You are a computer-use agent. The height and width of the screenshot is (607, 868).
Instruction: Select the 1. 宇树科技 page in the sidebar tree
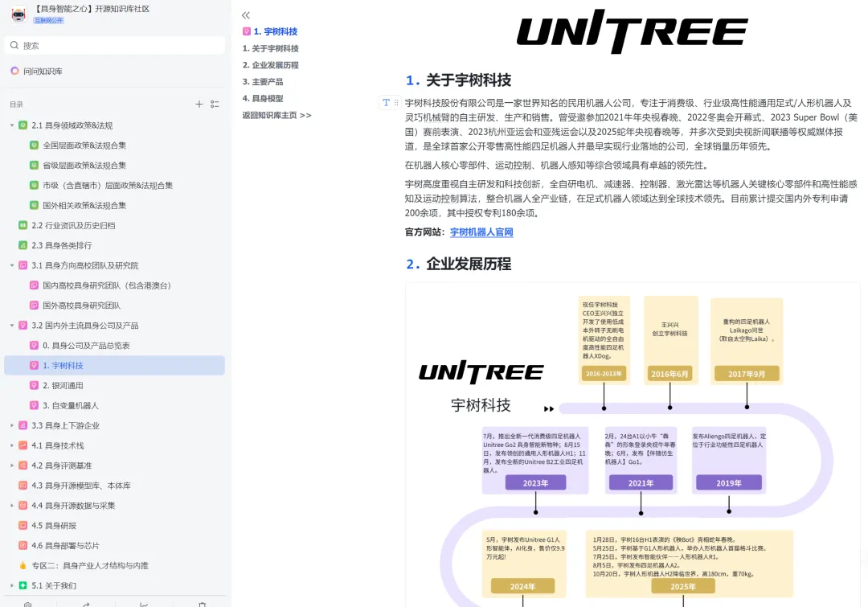[x=115, y=366]
